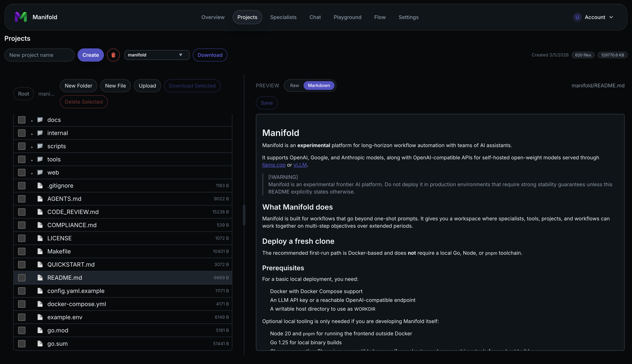Image resolution: width=632 pixels, height=364 pixels.
Task: Click the config.yaml.example file icon
Action: 40,291
